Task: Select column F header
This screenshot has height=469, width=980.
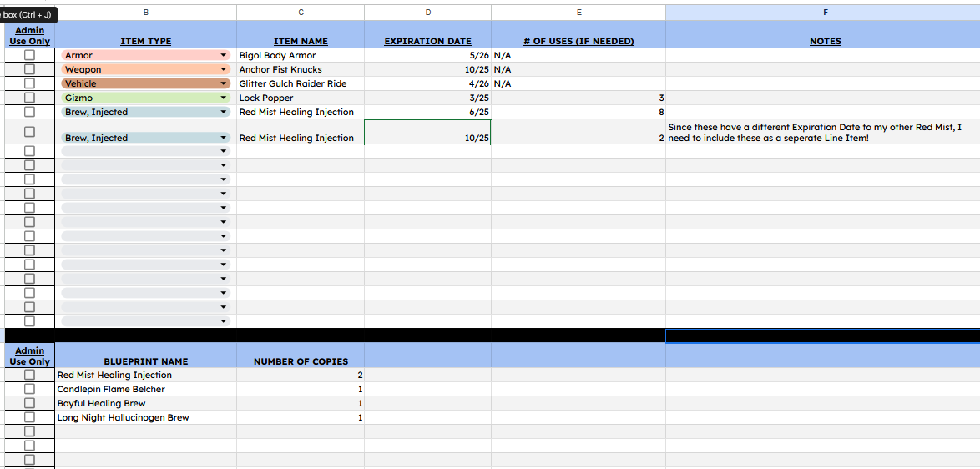Action: pyautogui.click(x=825, y=12)
